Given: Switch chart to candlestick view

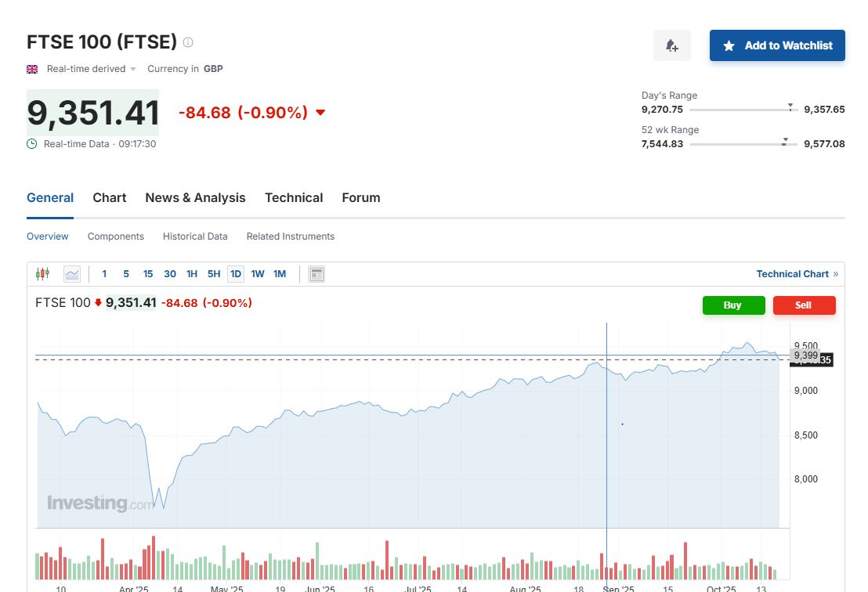Looking at the screenshot, I should [x=42, y=274].
